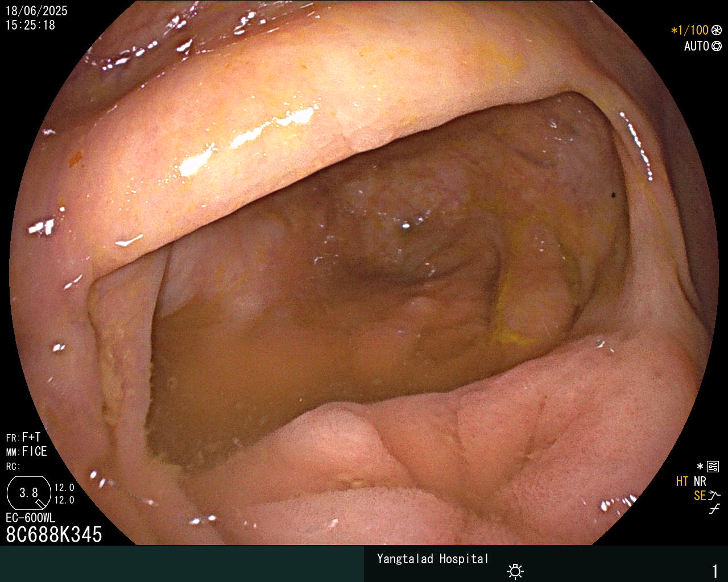
Task: Click the AUTO iris mode label
Action: pos(696,46)
